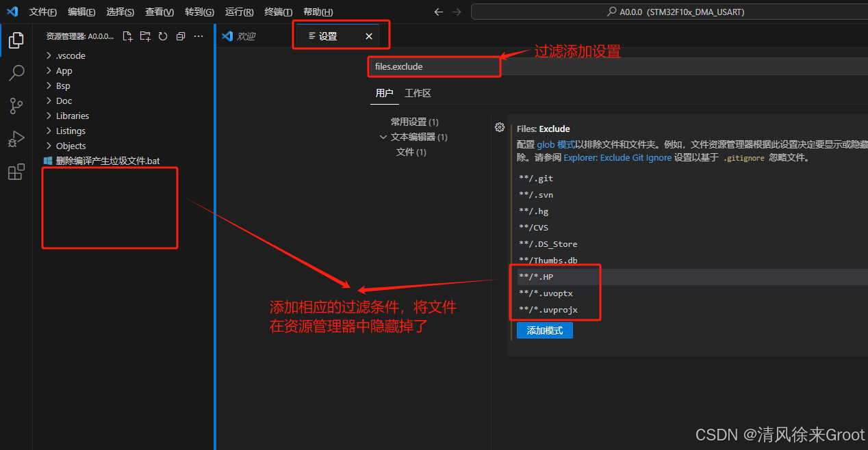
Task: Click the New File icon in Explorer
Action: click(127, 36)
